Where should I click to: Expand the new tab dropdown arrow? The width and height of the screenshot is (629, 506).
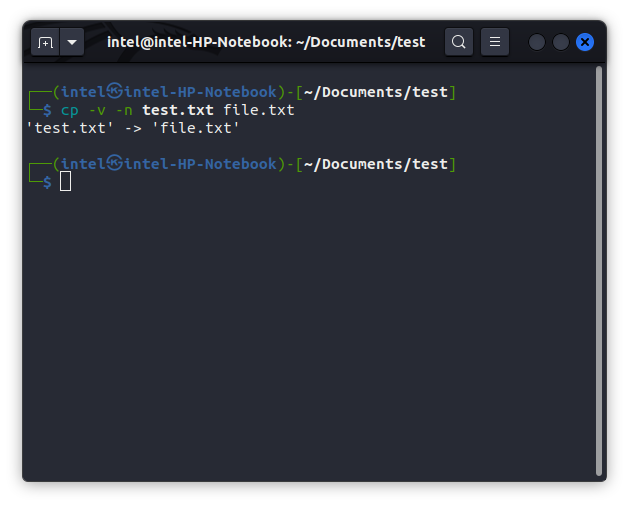[x=72, y=42]
